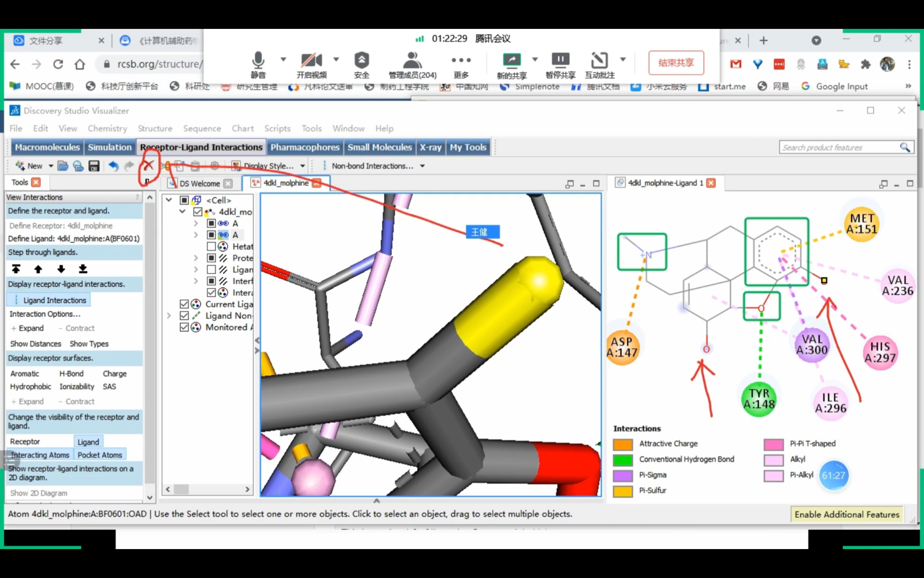This screenshot has height=578, width=924.
Task: Click Enable Additional Features button
Action: [x=847, y=514]
